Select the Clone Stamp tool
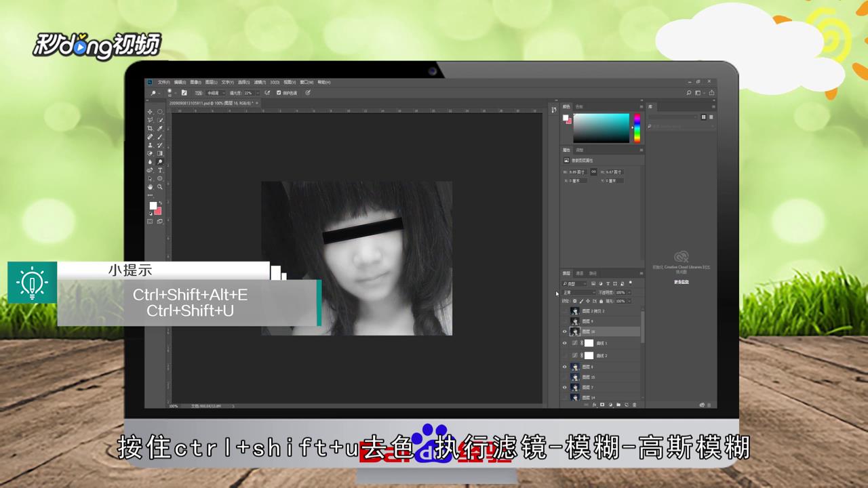The image size is (868, 488). tap(150, 145)
